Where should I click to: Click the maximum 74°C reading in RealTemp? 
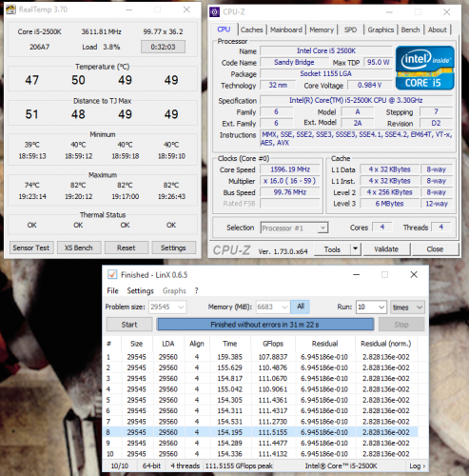[32, 185]
